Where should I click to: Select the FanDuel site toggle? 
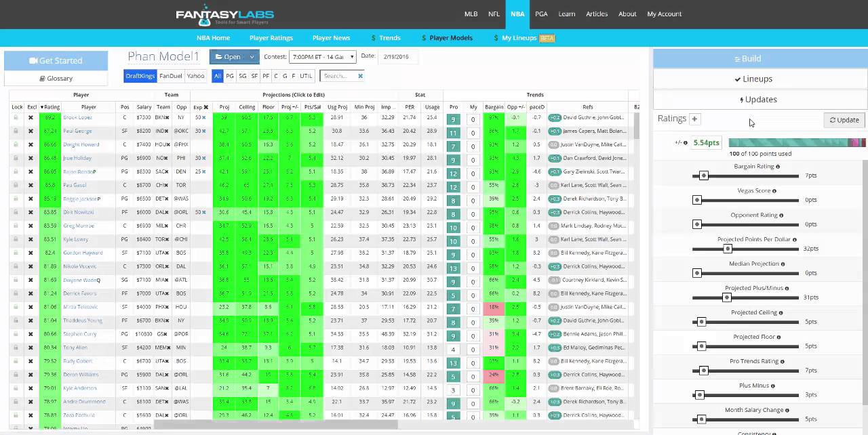pyautogui.click(x=170, y=76)
